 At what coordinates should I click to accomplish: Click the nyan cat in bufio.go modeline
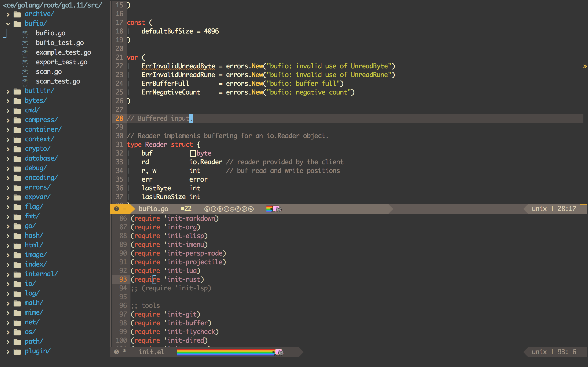pos(277,209)
